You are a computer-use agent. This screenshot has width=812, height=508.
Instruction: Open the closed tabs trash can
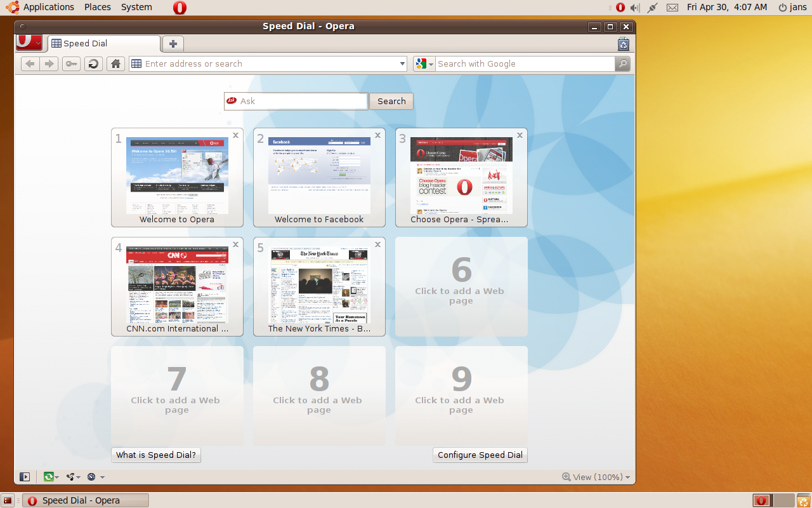tap(624, 44)
